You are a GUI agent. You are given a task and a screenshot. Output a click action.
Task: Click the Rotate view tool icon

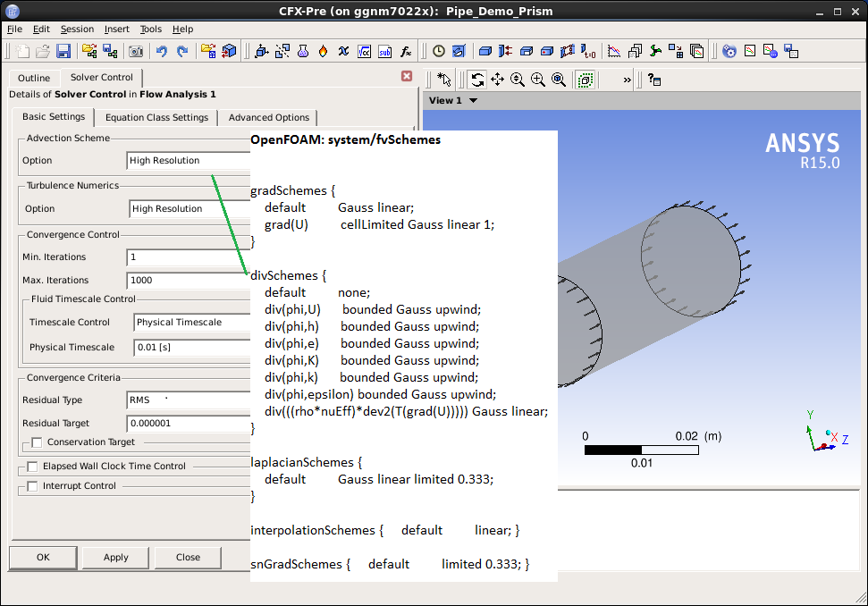476,80
